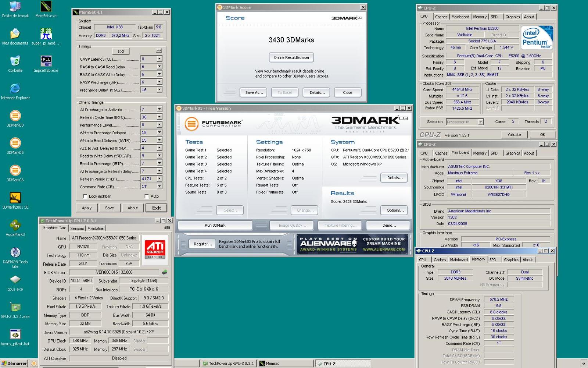Launch the super_pi_mod desktop icon
Viewport: 588px width, 368px height.
[46, 37]
